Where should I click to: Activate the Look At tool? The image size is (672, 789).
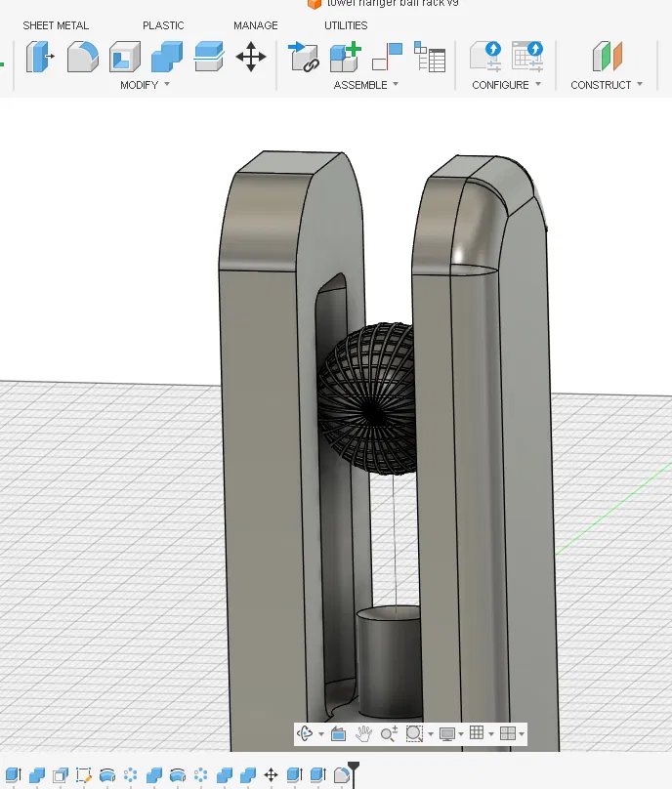click(x=338, y=734)
